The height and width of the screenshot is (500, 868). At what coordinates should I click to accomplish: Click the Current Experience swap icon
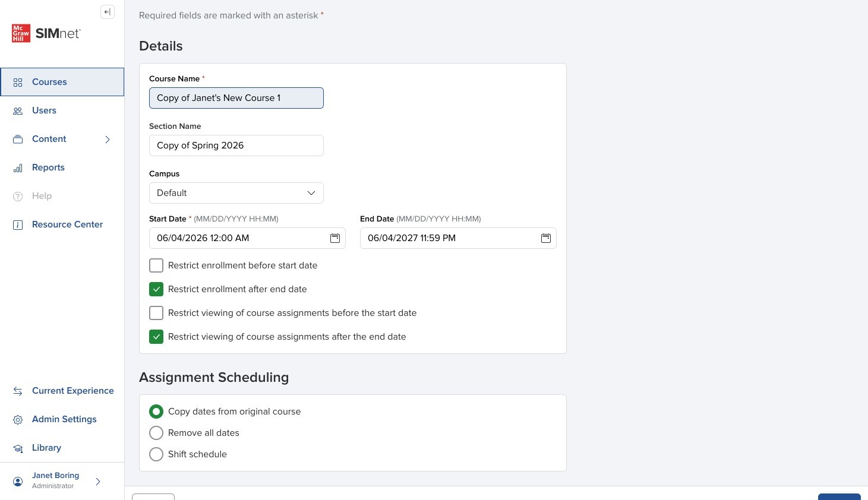tap(18, 391)
